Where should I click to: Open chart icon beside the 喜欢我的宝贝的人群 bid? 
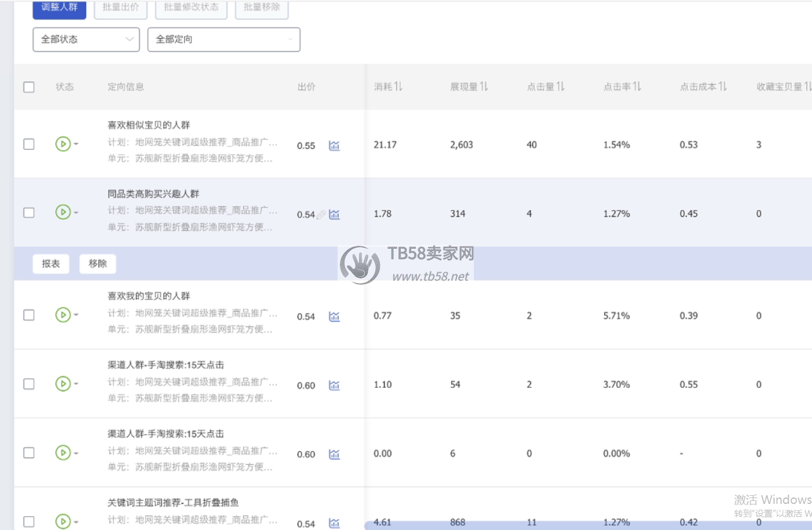(334, 317)
